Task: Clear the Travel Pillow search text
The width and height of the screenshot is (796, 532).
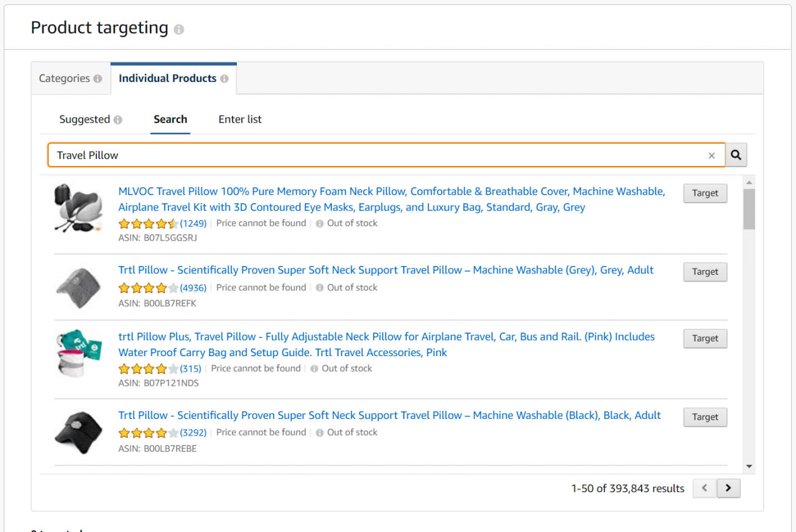Action: click(x=712, y=156)
